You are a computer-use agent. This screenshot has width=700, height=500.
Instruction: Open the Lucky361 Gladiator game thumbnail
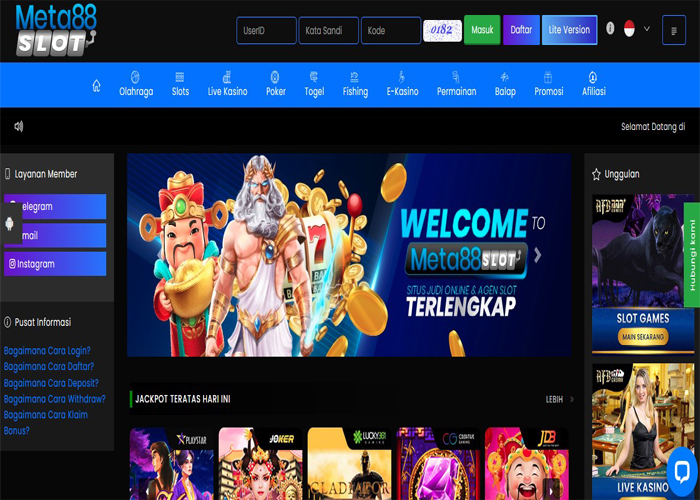click(349, 463)
